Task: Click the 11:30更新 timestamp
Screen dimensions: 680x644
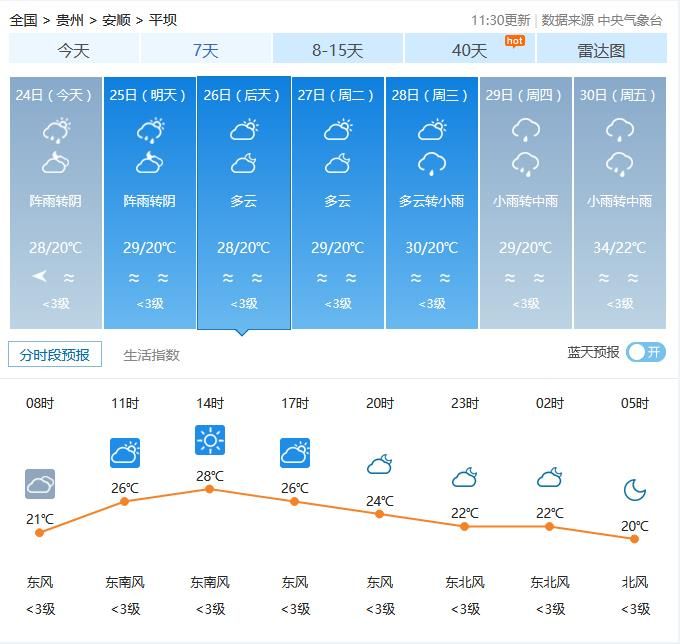Action: [x=500, y=20]
